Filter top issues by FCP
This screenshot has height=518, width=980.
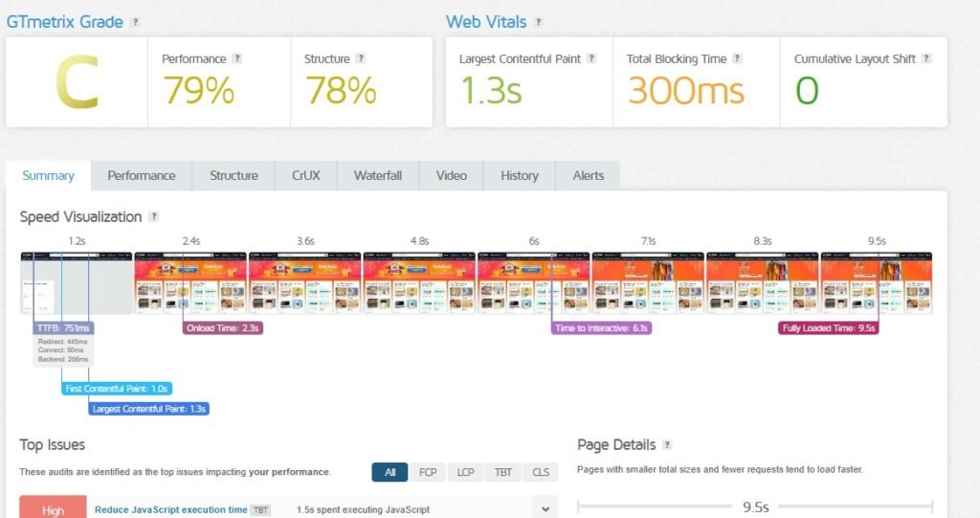coord(426,472)
